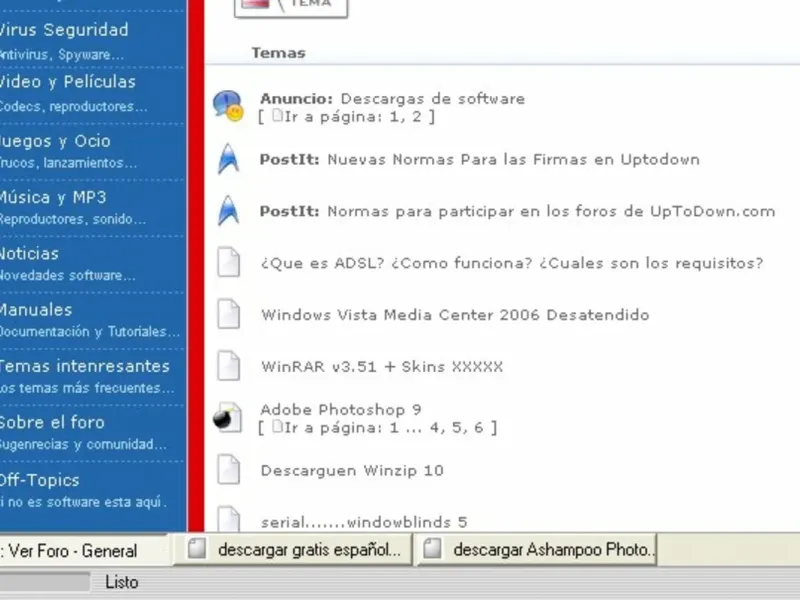Go to page 1 of Descargas de software
This screenshot has height=600, width=800.
(x=393, y=117)
